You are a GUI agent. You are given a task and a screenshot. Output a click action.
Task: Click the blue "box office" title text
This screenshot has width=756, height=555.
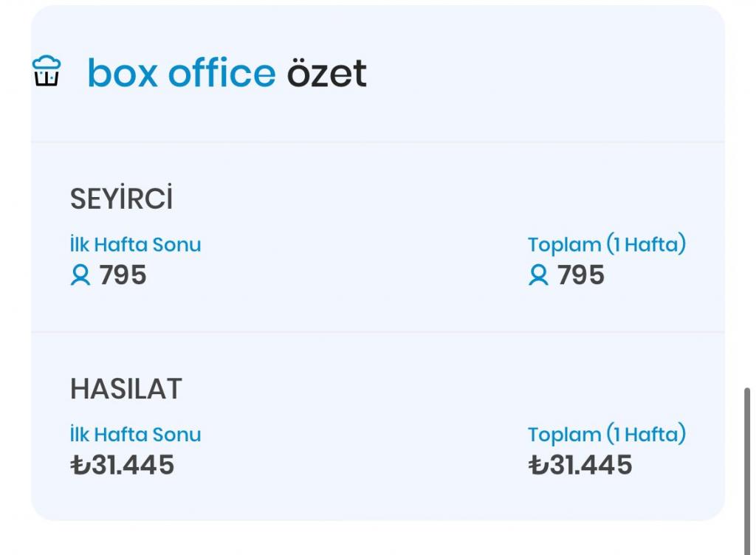tap(181, 72)
